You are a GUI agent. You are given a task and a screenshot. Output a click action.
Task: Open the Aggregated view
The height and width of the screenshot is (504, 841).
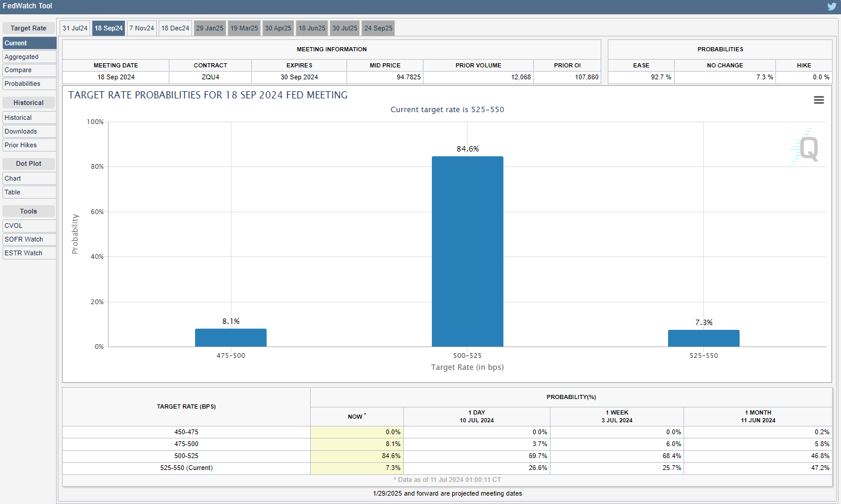coord(29,57)
